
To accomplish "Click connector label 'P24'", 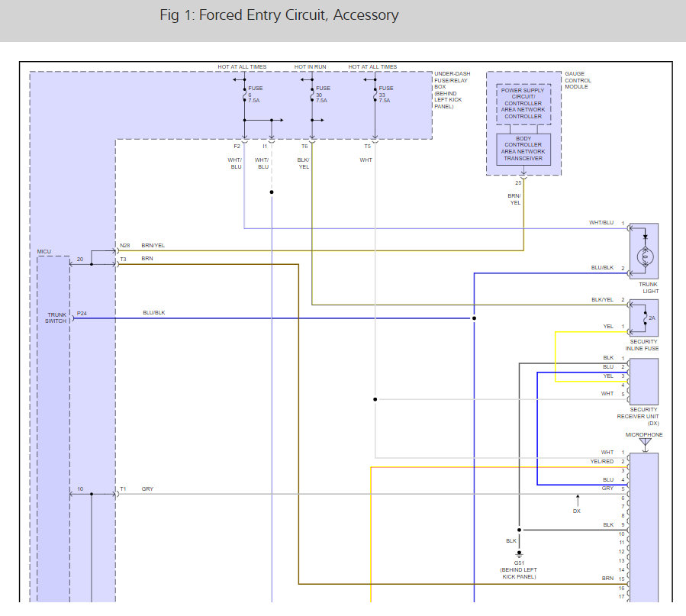I will coord(82,313).
